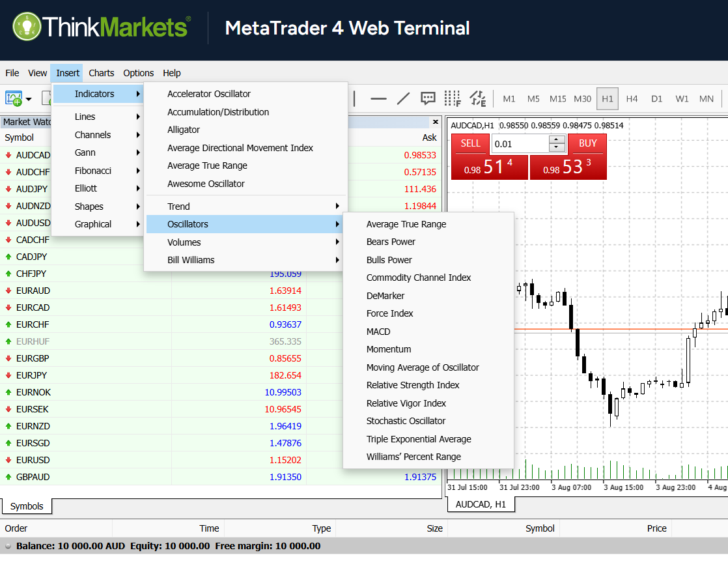Click the BUY button on chart
This screenshot has width=728, height=572.
pyautogui.click(x=587, y=143)
